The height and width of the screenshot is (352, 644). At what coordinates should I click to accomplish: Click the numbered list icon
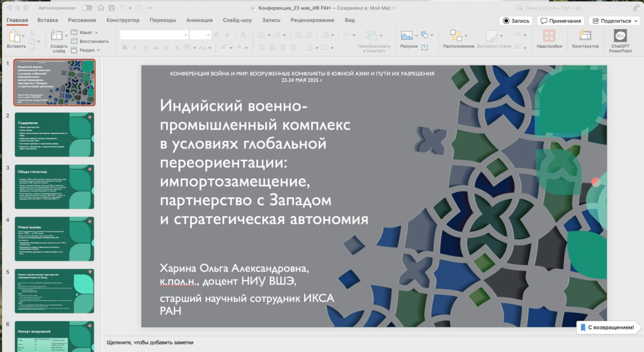pyautogui.click(x=277, y=35)
